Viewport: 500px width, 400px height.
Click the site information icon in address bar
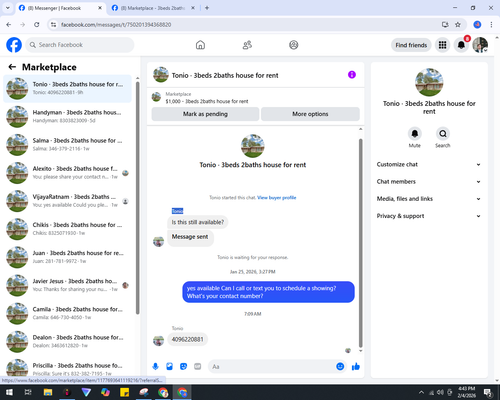coord(53,25)
